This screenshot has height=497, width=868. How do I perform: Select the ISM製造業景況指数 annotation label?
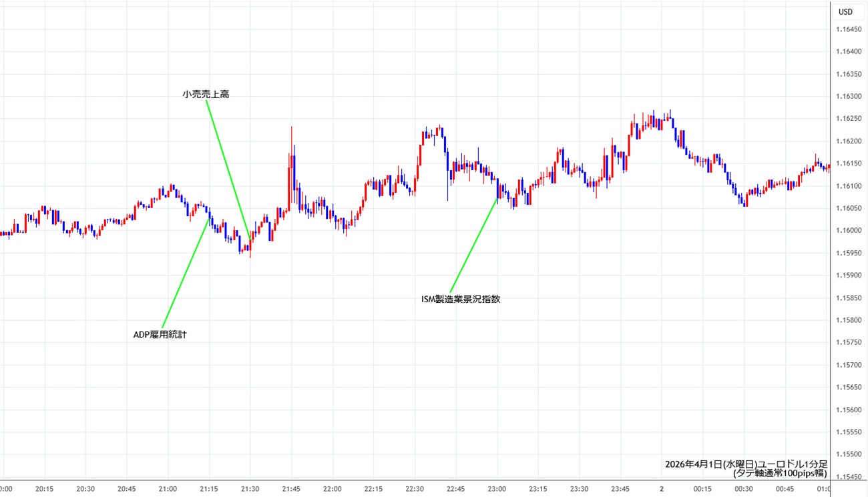[461, 299]
